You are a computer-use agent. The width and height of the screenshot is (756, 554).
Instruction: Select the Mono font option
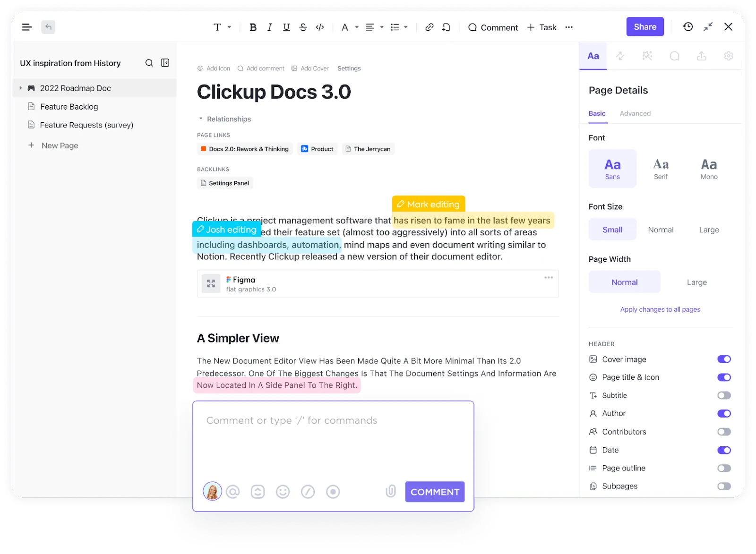pos(709,169)
